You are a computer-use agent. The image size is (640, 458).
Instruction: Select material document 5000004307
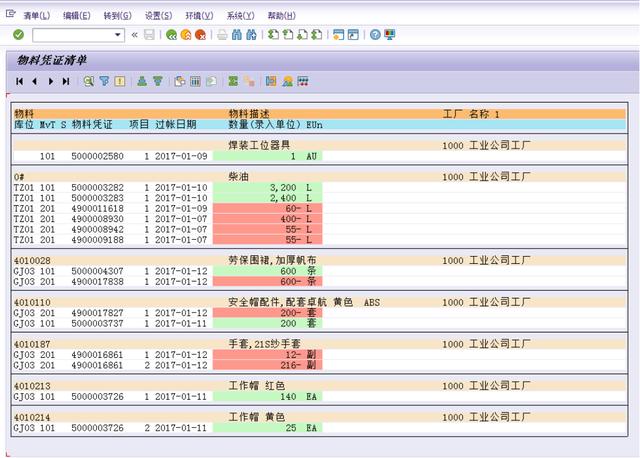(x=98, y=271)
